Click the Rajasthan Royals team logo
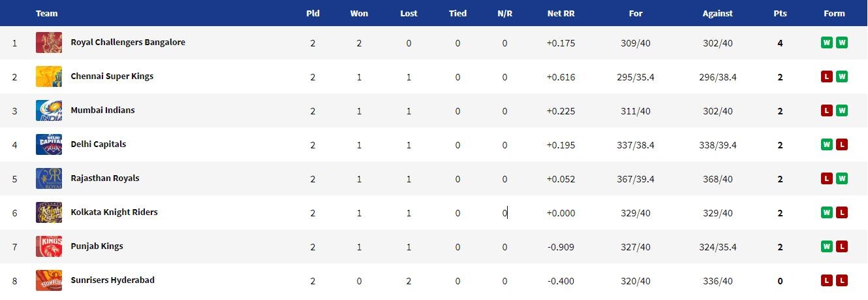Image resolution: width=868 pixels, height=300 pixels. [x=49, y=179]
